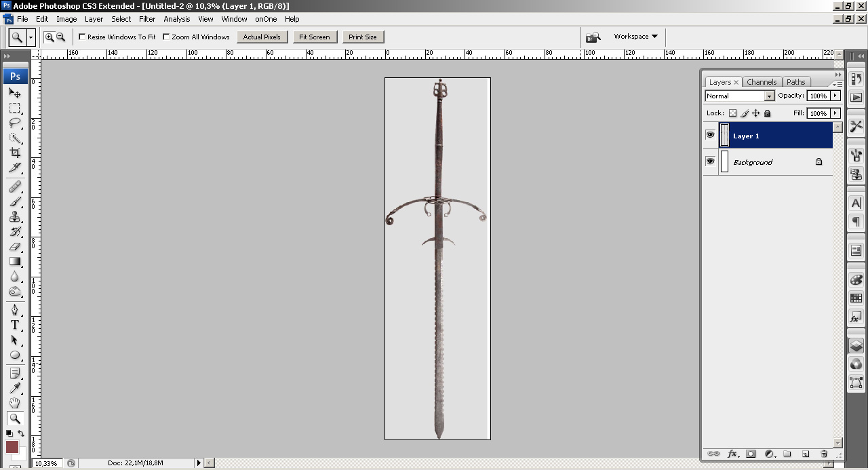
Task: Select the Background layer row
Action: point(766,162)
